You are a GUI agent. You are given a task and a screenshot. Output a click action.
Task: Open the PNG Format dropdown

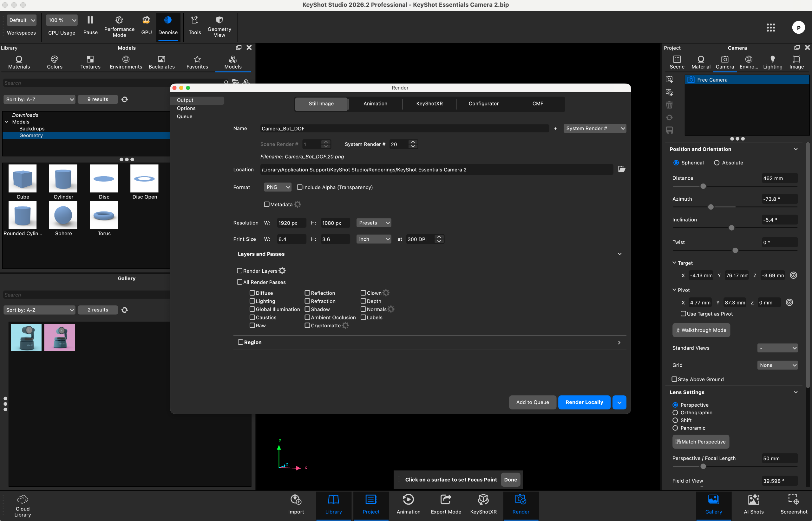tap(278, 187)
